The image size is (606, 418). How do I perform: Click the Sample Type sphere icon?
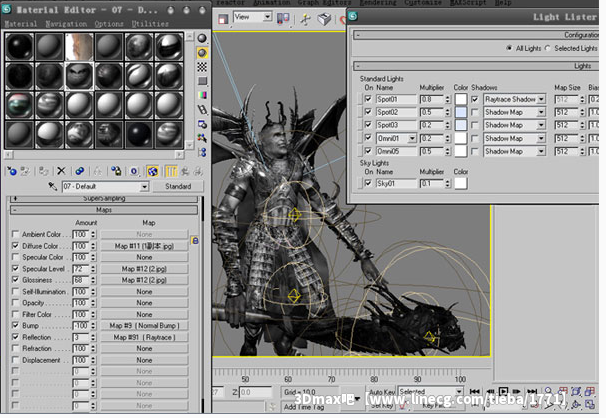click(x=202, y=37)
